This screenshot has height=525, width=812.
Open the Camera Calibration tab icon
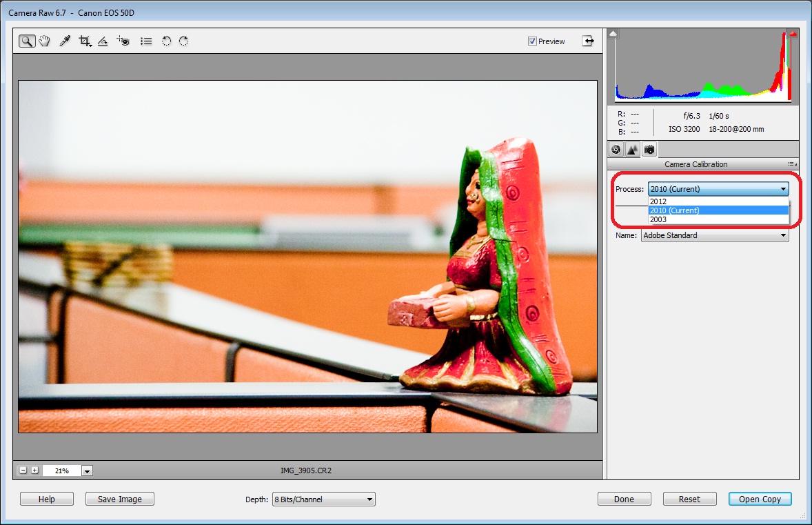click(649, 150)
